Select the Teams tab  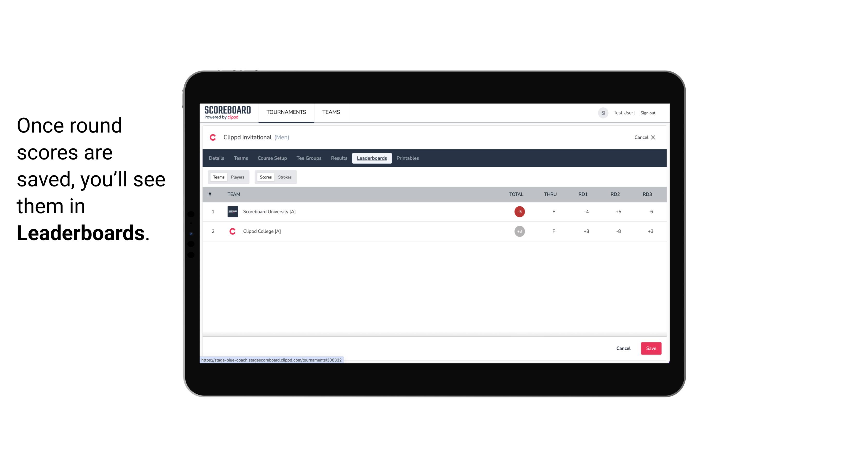(x=218, y=177)
